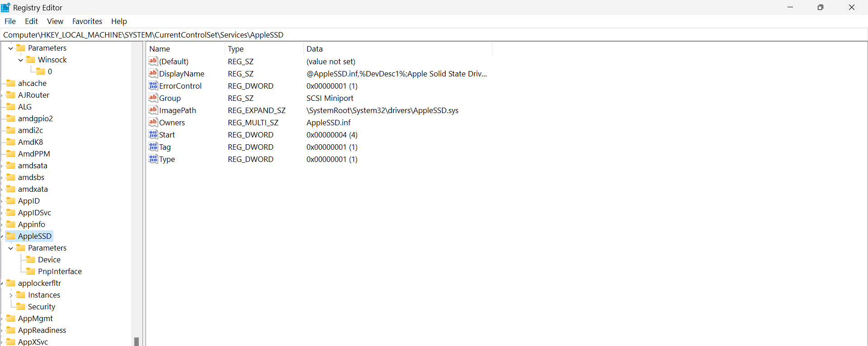Minimize the Registry Editor window

pyautogui.click(x=790, y=7)
